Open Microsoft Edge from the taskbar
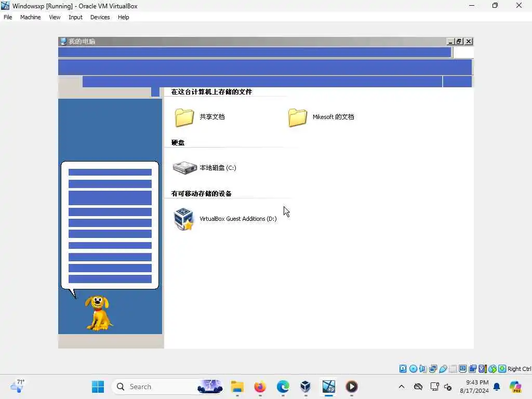Viewport: 532px width, 399px height. tap(283, 387)
